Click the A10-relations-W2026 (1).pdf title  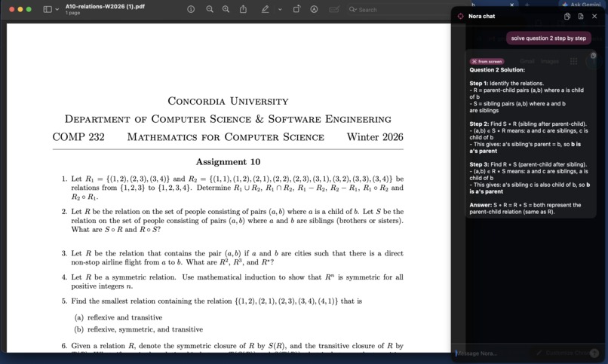click(105, 7)
